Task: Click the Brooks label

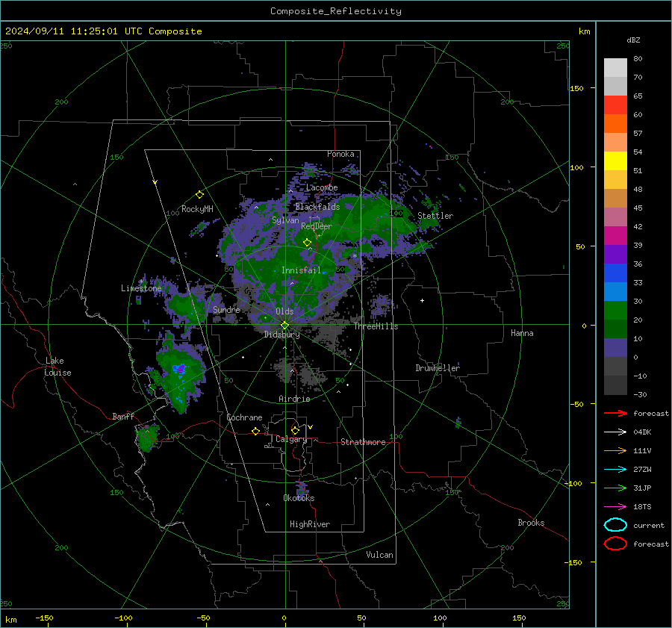Action: (531, 523)
